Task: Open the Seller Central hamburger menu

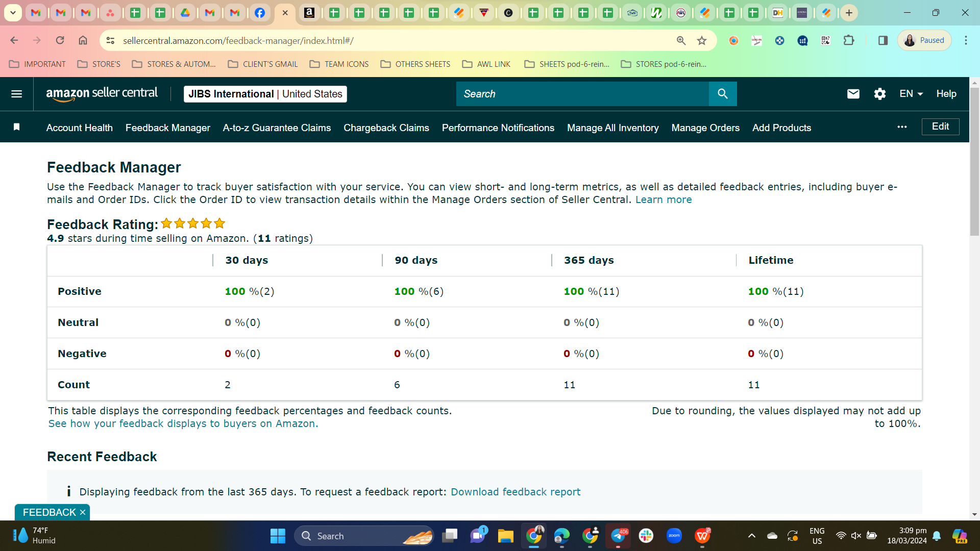Action: pos(16,94)
